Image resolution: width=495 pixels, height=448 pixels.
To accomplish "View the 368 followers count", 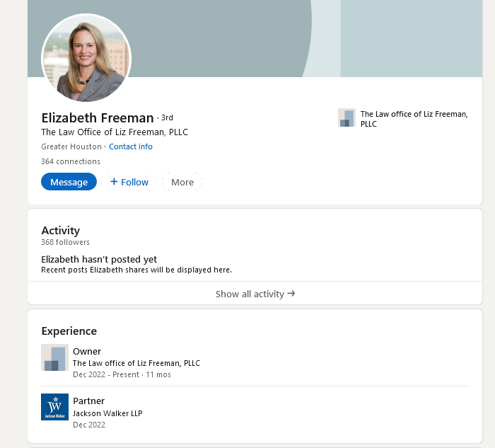I will click(x=65, y=242).
